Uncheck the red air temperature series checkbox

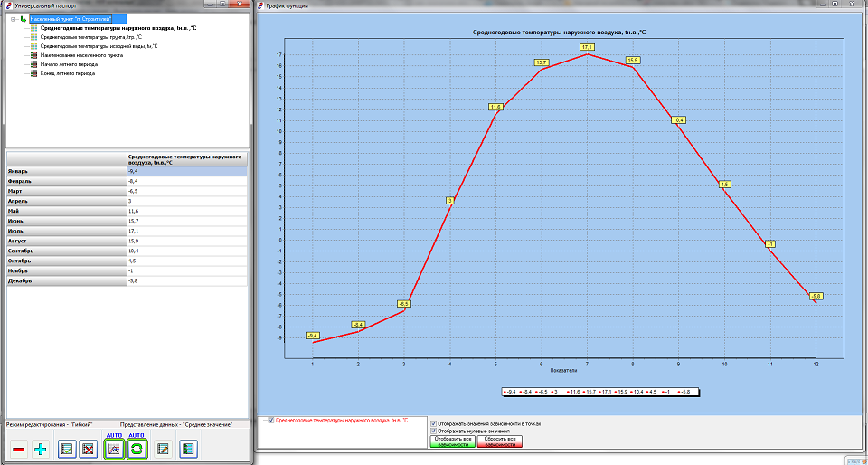click(x=270, y=421)
